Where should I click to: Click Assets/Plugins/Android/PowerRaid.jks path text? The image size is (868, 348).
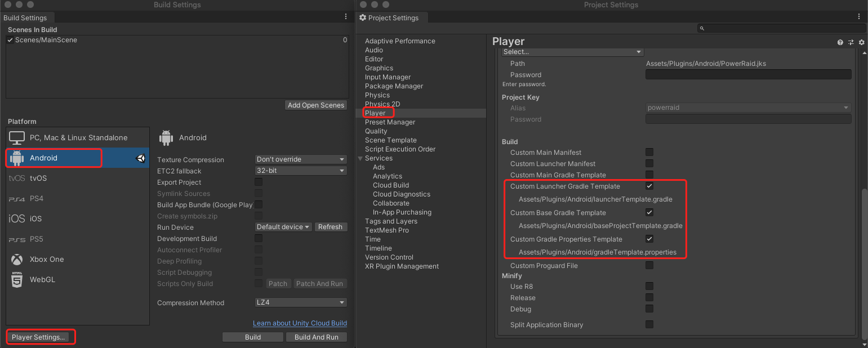pyautogui.click(x=706, y=64)
